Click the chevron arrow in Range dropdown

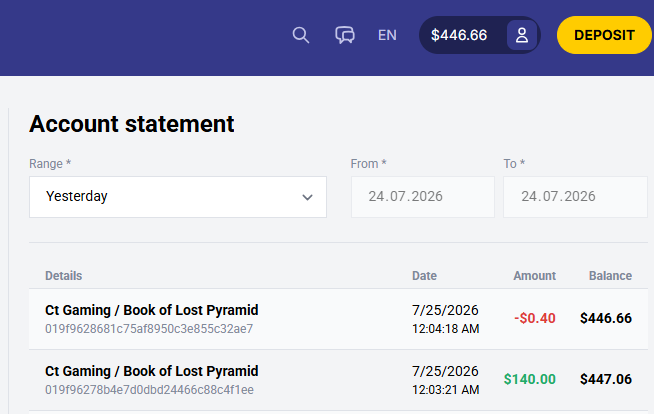click(x=307, y=197)
